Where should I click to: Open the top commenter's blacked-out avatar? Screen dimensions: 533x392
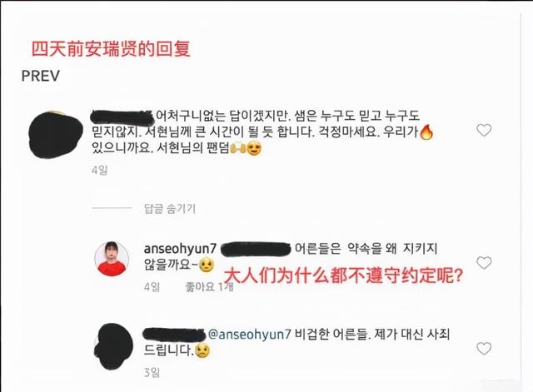tap(56, 135)
